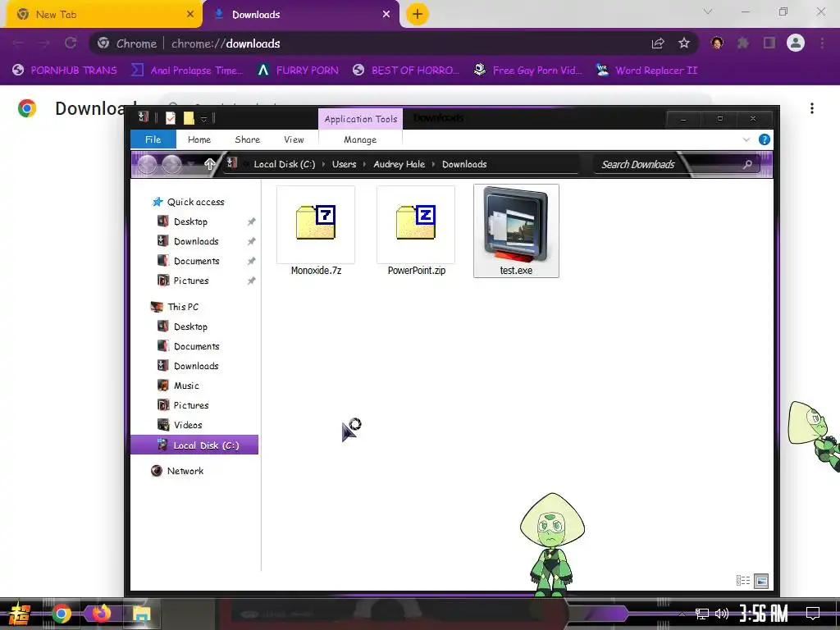Expand dropdown arrow after Users breadcrumb
Image resolution: width=840 pixels, height=630 pixels.
tap(365, 164)
